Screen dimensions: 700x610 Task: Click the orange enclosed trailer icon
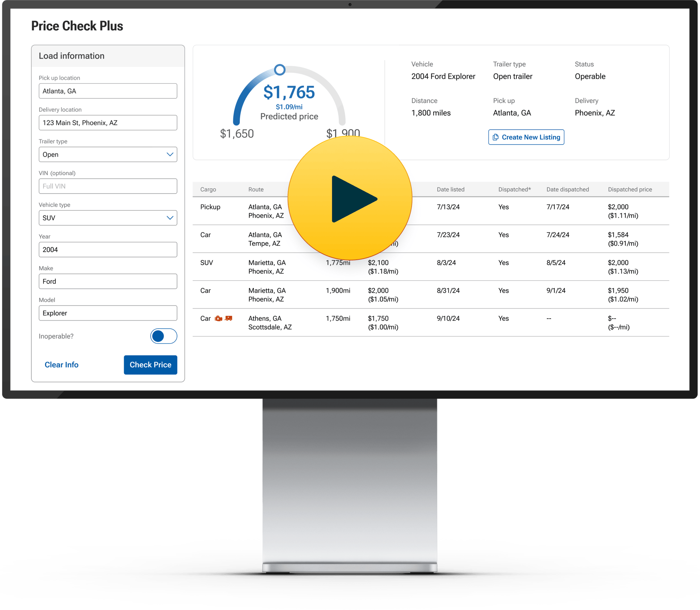click(229, 318)
